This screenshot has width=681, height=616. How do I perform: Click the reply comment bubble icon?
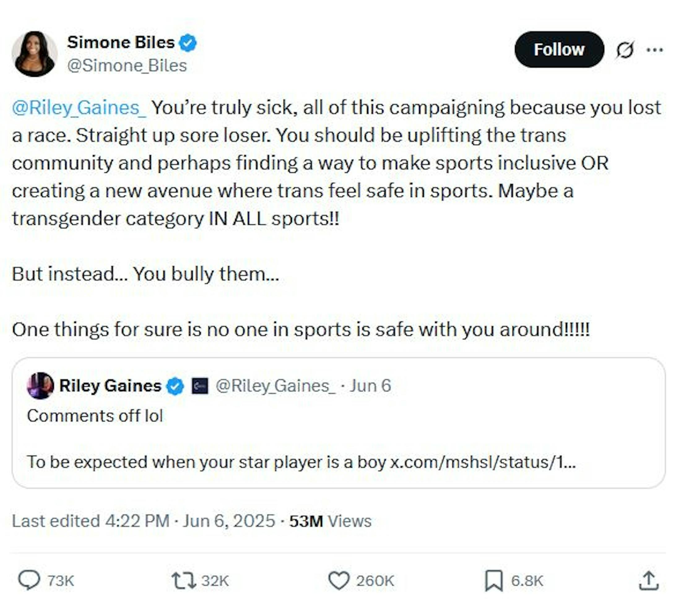(x=29, y=580)
